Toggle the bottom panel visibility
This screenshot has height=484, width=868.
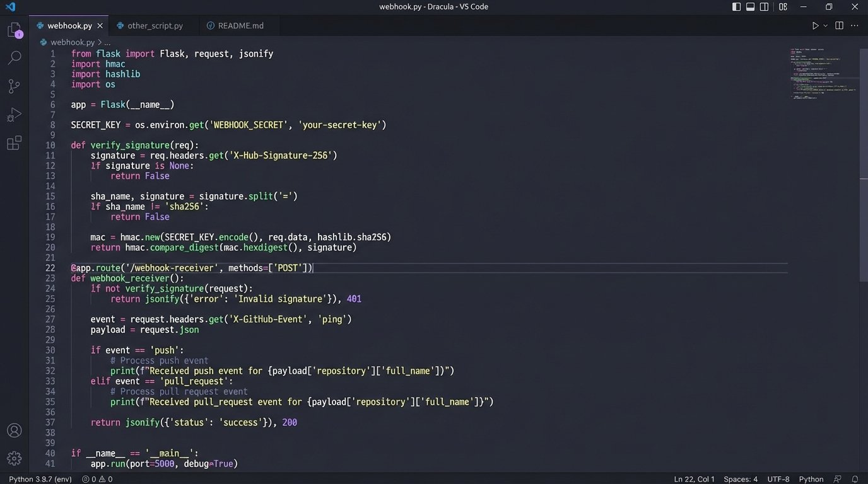tap(750, 7)
